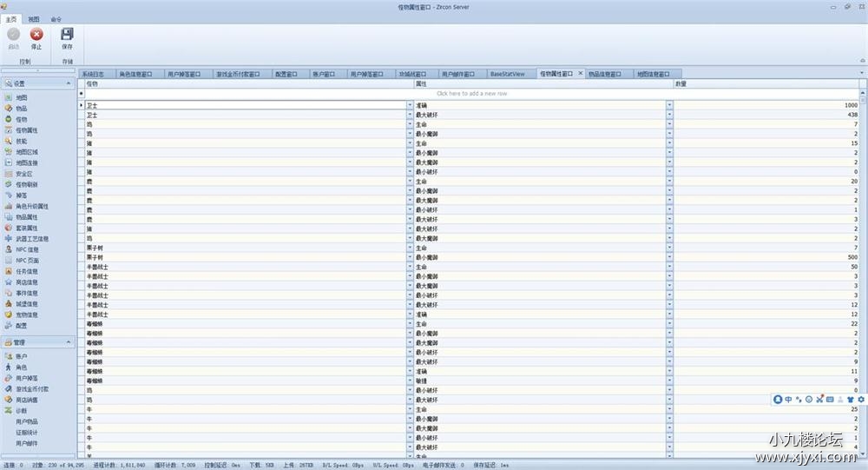Click the 保存 (Save) floppy disk icon
868x470 pixels.
pos(68,35)
